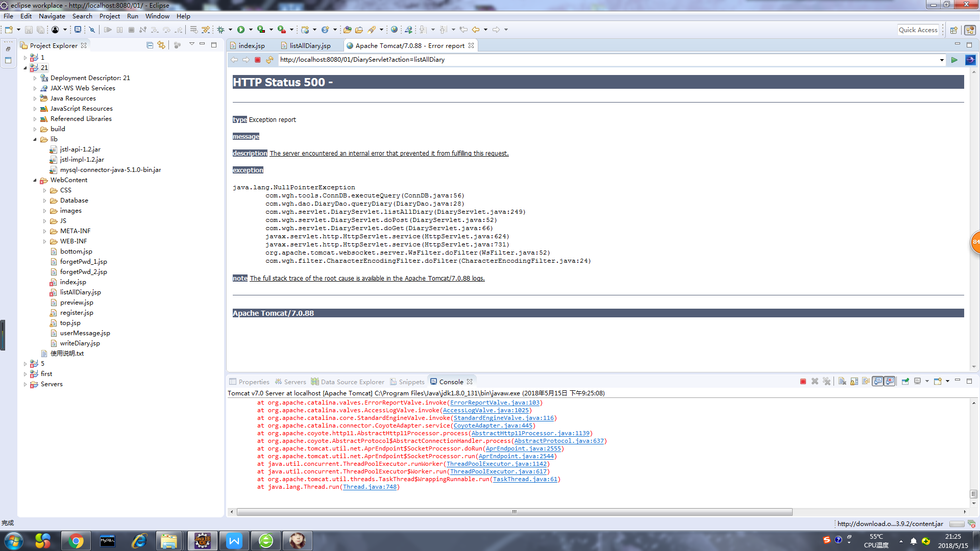Open the Navigate menu
980x551 pixels.
pyautogui.click(x=52, y=16)
